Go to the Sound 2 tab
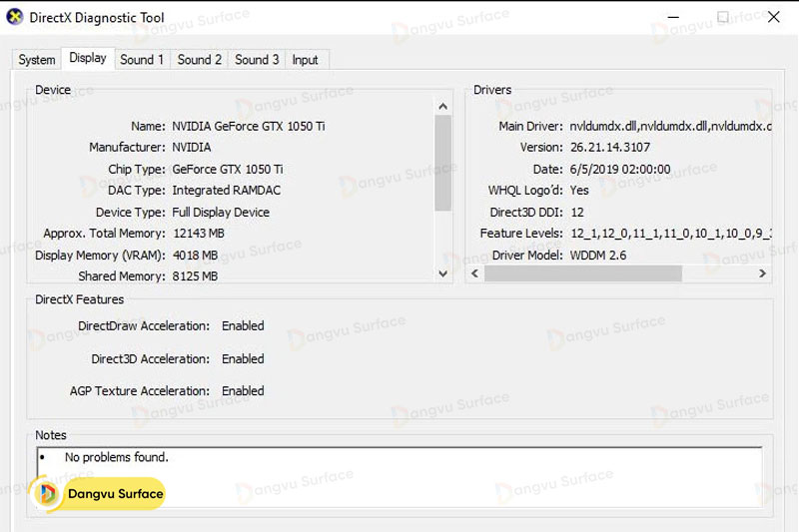 click(200, 60)
